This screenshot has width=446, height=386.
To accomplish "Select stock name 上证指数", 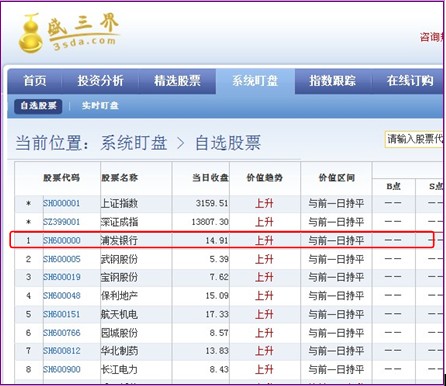I will tap(119, 203).
